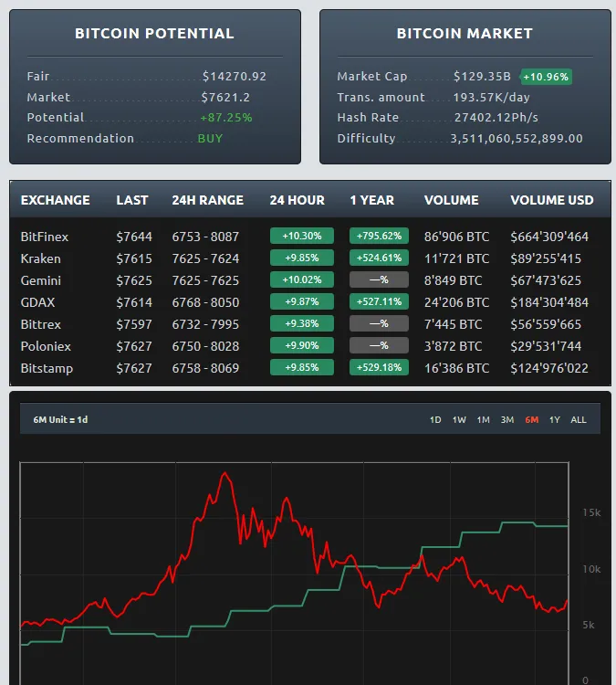Click the Fair value $14270.92
Screen dimensions: 616x685
click(234, 77)
